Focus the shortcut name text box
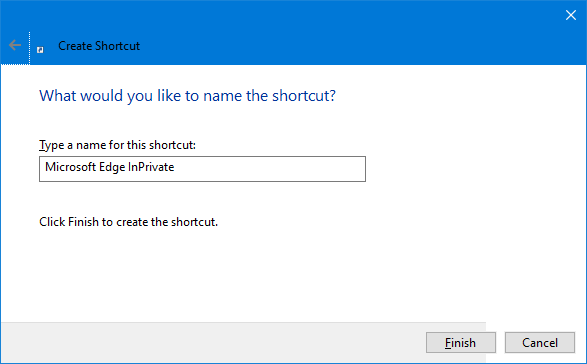This screenshot has width=587, height=364. (202, 169)
